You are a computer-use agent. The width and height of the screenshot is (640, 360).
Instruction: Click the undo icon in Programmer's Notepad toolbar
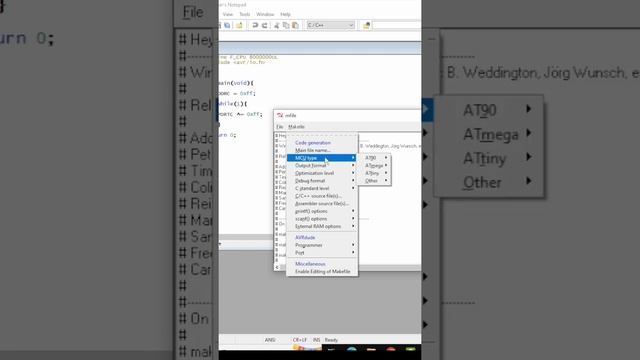[x=255, y=25]
